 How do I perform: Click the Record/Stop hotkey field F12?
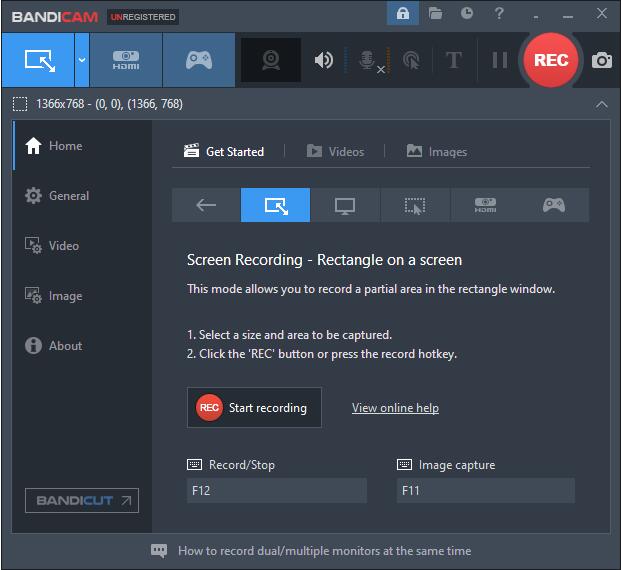click(x=277, y=491)
